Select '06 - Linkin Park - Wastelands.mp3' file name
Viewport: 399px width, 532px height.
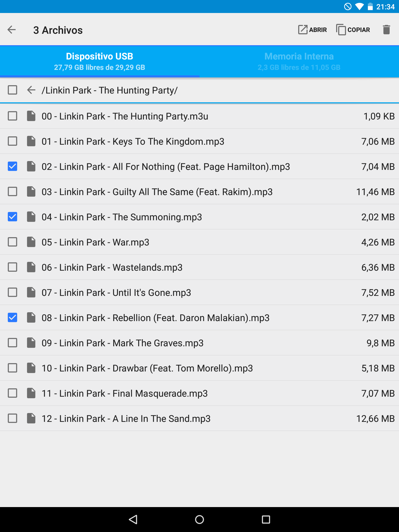coord(112,268)
